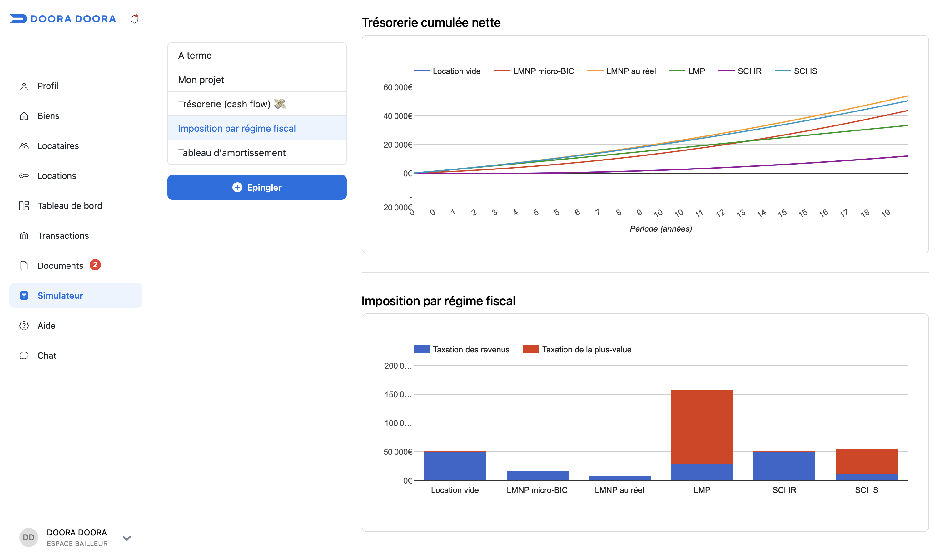Screen dimensions: 944x560
Task: Click DOORA DOORA logo link
Action: 63,19
